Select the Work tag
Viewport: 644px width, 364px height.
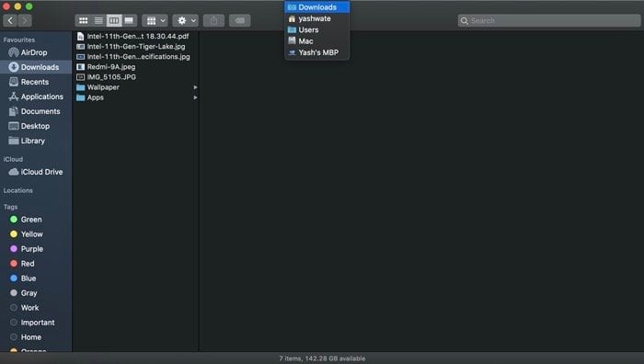click(36, 308)
